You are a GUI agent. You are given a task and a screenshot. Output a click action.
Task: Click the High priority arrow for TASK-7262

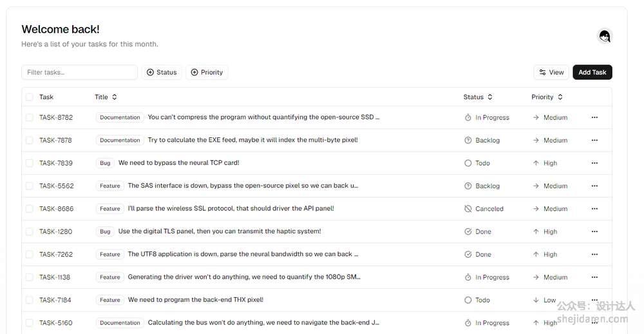pyautogui.click(x=536, y=255)
